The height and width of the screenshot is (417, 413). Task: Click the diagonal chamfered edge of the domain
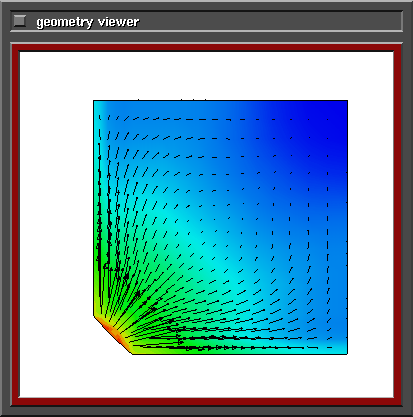113,335
